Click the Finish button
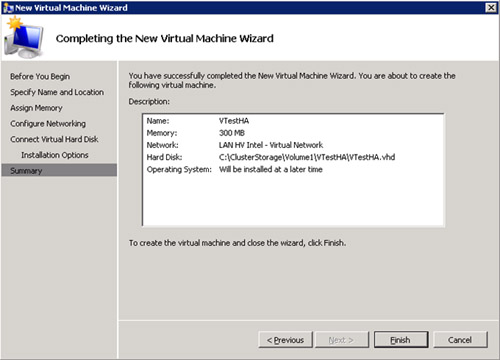 [401, 340]
